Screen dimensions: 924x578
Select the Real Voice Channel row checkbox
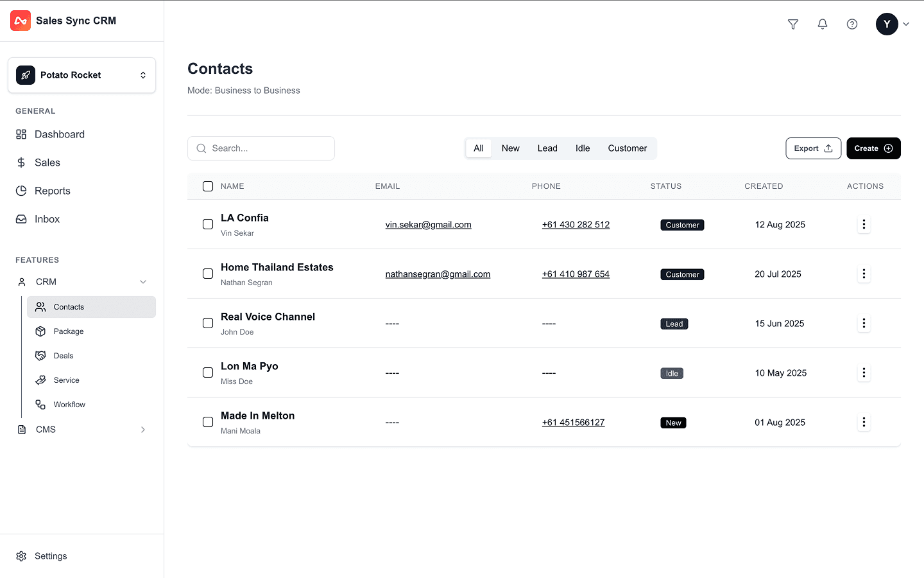(x=208, y=323)
